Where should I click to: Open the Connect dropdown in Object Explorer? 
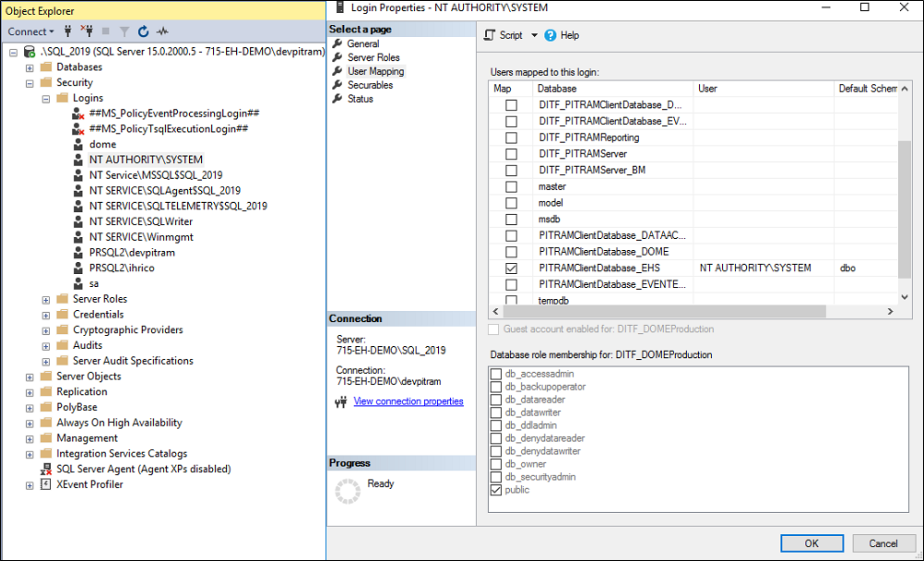(30, 31)
